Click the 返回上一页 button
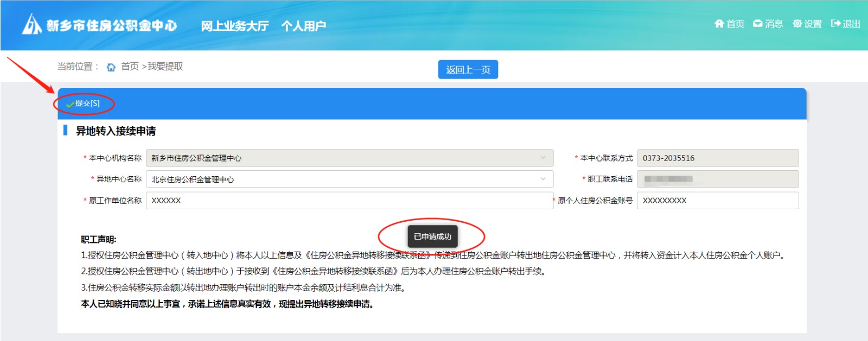 [x=468, y=69]
